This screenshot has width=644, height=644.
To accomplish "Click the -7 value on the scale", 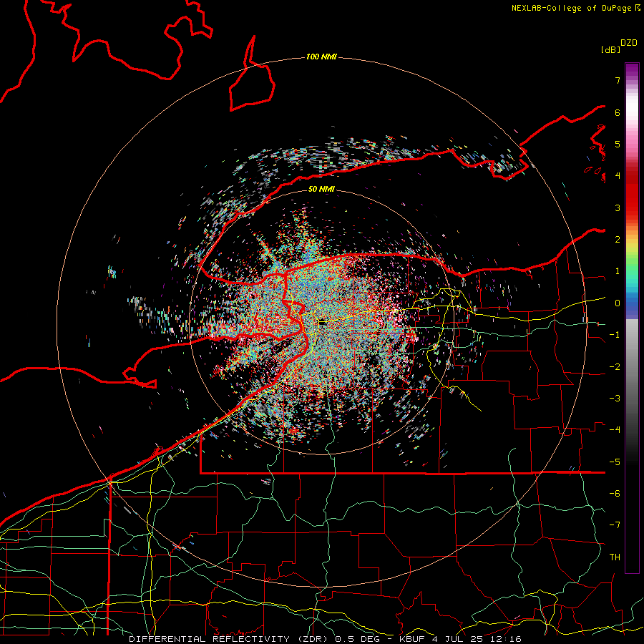I will click(x=615, y=525).
